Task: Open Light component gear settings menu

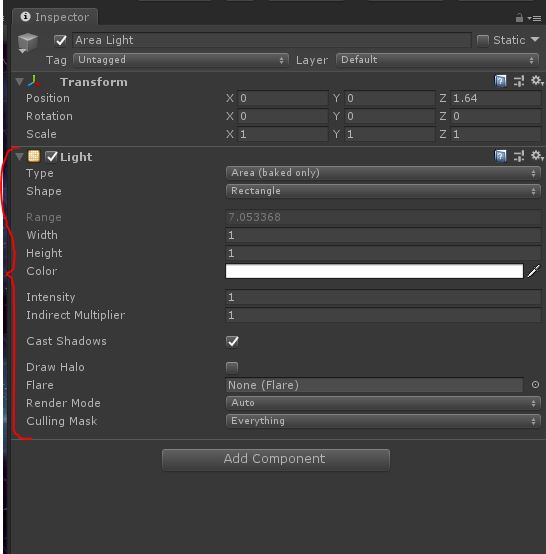Action: (537, 155)
